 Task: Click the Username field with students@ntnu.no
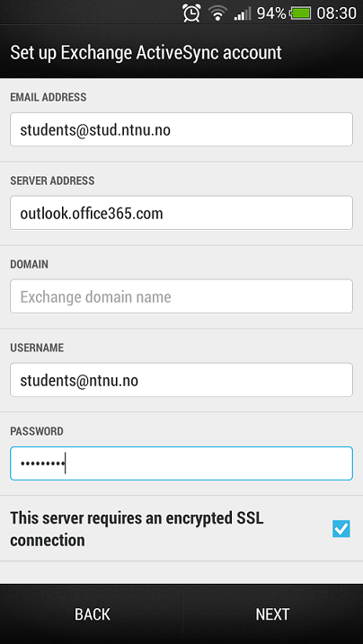[181, 380]
